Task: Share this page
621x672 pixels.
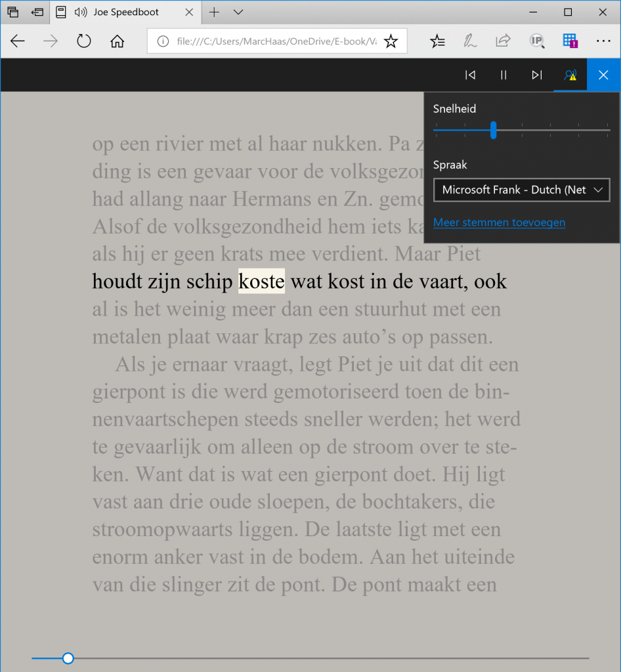Action: [x=503, y=41]
